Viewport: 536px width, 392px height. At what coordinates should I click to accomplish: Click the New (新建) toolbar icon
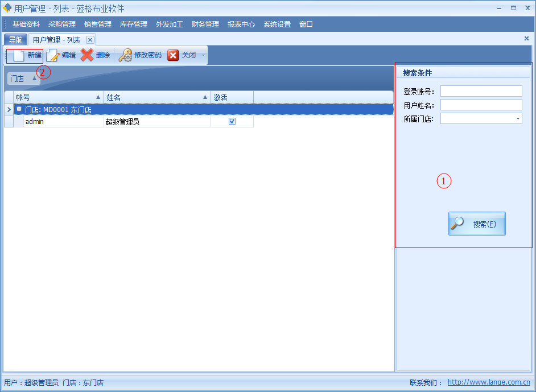coord(19,55)
